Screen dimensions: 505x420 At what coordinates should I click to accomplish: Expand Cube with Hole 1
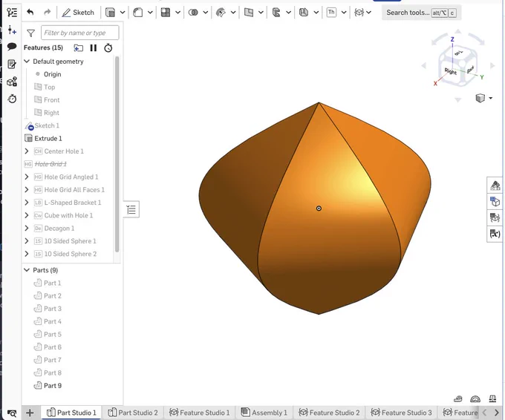click(27, 216)
